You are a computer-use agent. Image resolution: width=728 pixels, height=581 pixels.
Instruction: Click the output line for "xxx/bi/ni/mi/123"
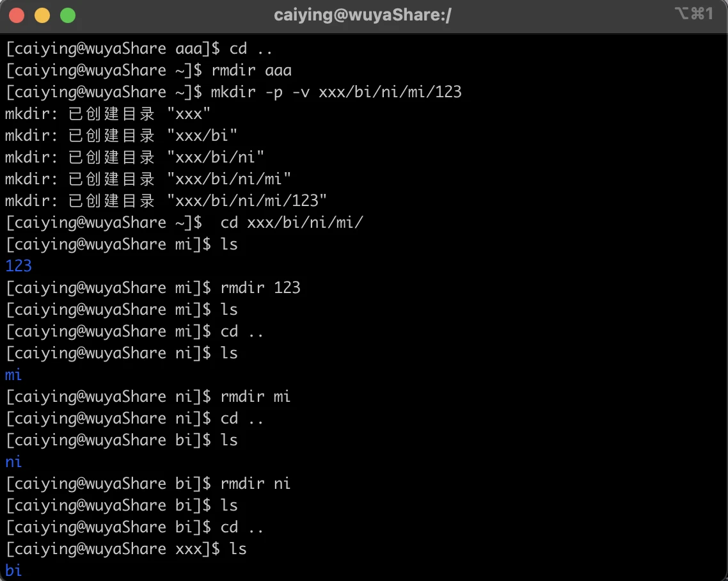pyautogui.click(x=166, y=201)
